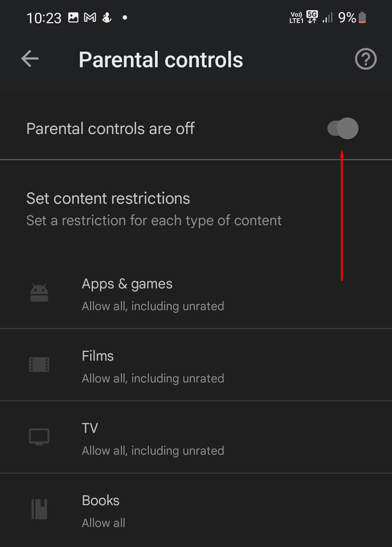
Task: Tap the 5G signal status icon
Action: (x=312, y=17)
